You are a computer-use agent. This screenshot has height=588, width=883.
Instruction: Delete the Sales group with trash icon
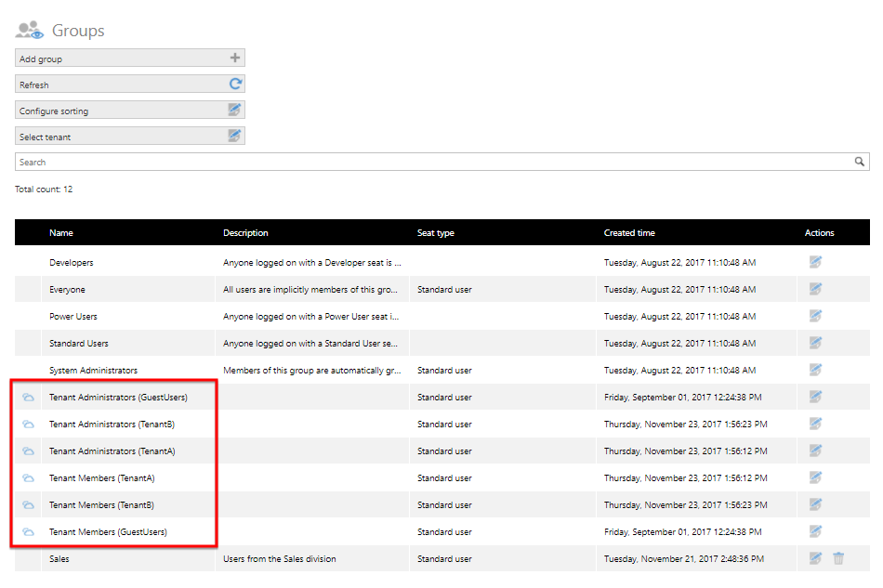[838, 558]
